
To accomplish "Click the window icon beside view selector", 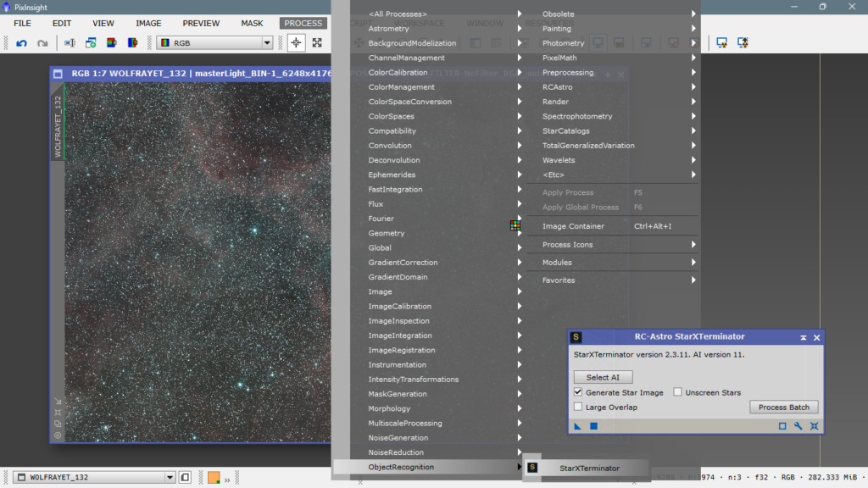I will click(186, 477).
